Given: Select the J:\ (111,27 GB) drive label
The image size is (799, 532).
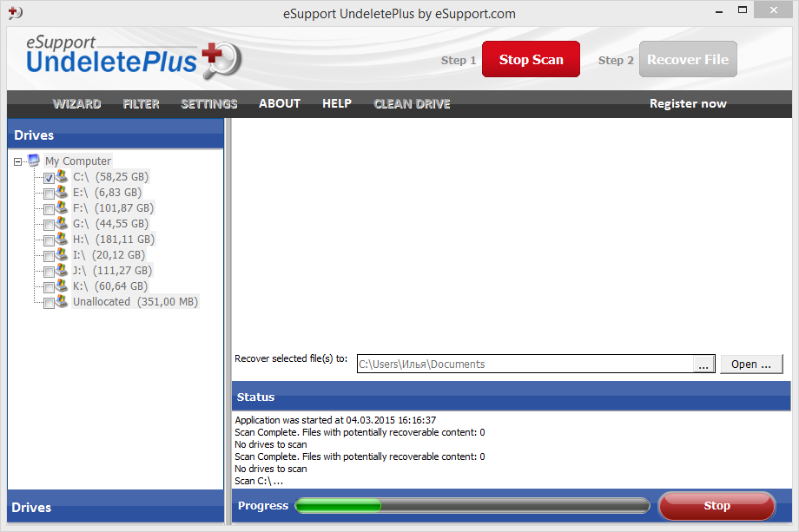Looking at the screenshot, I should pyautogui.click(x=112, y=270).
